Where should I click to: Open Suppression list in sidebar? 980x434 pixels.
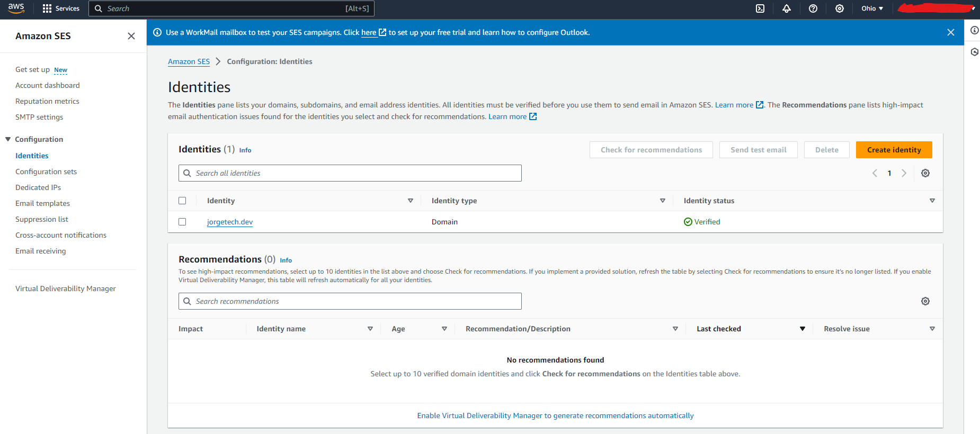(x=42, y=219)
